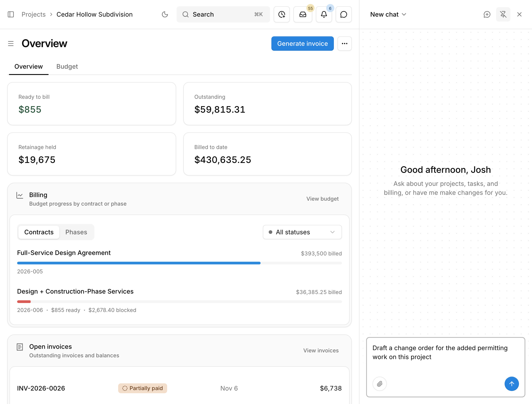Select the Overview tab
The image size is (532, 404).
coord(29,67)
